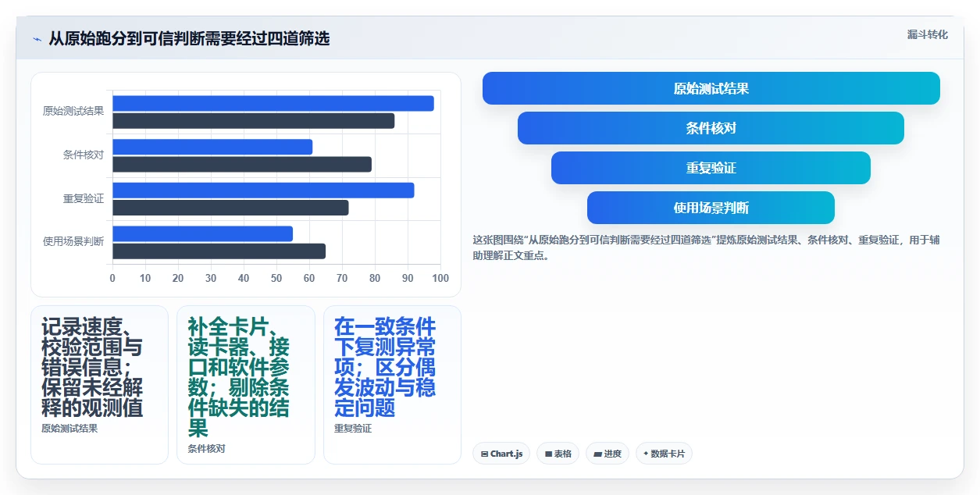The width and height of the screenshot is (980, 495).
Task: Click the dark bar for 使用场景判断
Action: click(219, 251)
